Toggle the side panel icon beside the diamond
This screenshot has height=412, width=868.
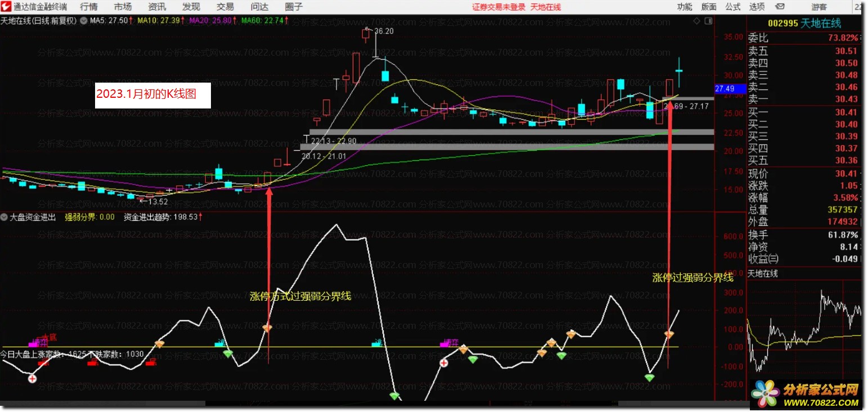[709, 21]
